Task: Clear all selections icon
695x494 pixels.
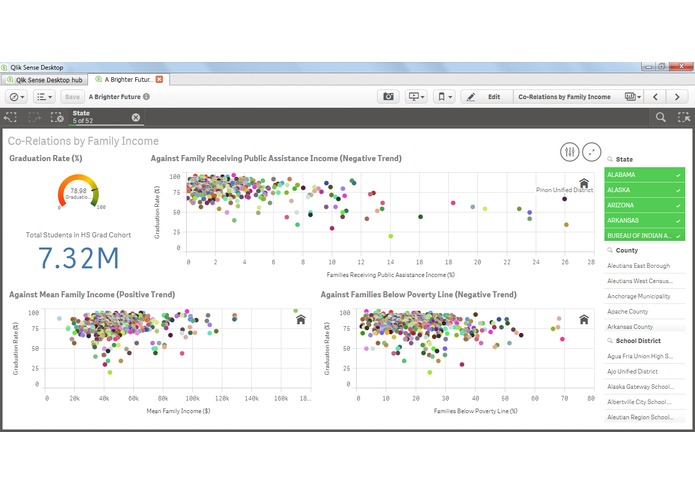Action: coord(57,117)
